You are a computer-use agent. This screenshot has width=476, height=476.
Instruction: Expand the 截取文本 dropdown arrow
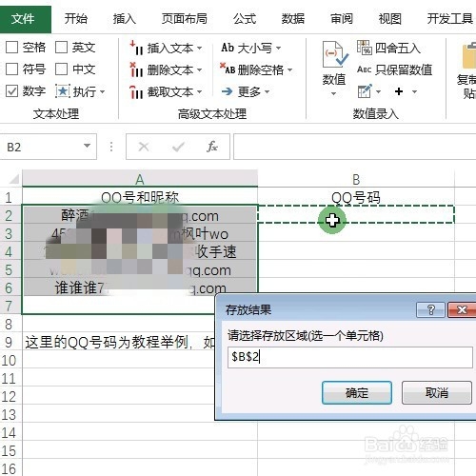(199, 92)
